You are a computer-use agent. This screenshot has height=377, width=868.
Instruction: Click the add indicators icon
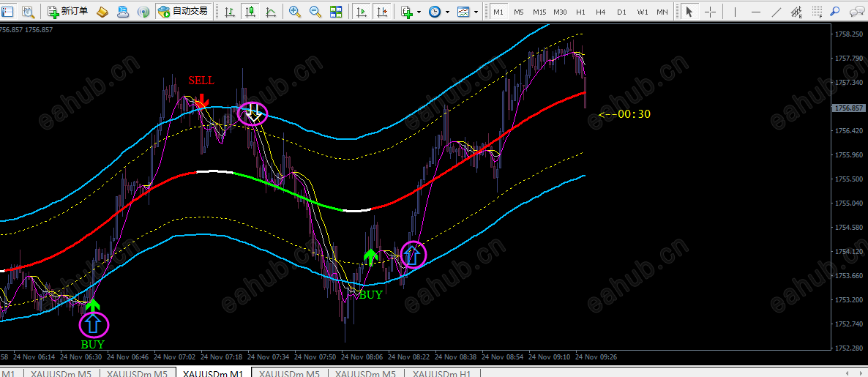[407, 11]
